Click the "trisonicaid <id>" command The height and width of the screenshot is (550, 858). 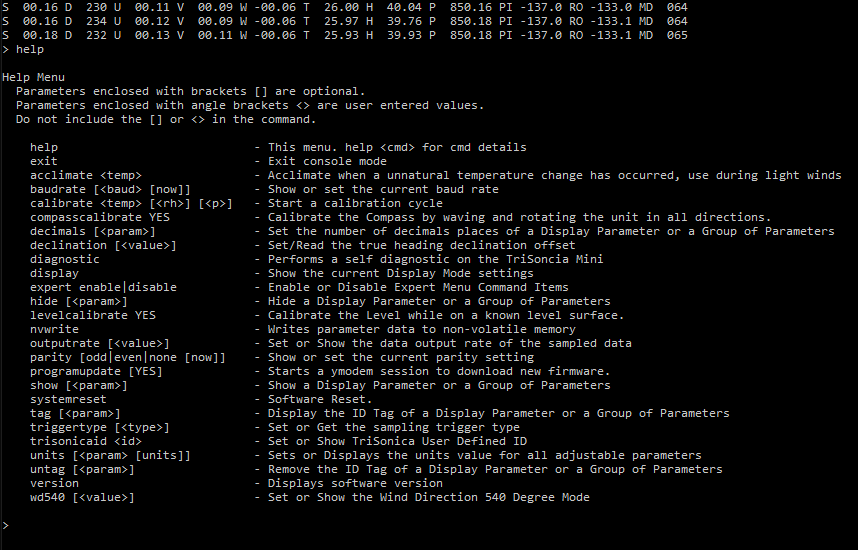86,441
